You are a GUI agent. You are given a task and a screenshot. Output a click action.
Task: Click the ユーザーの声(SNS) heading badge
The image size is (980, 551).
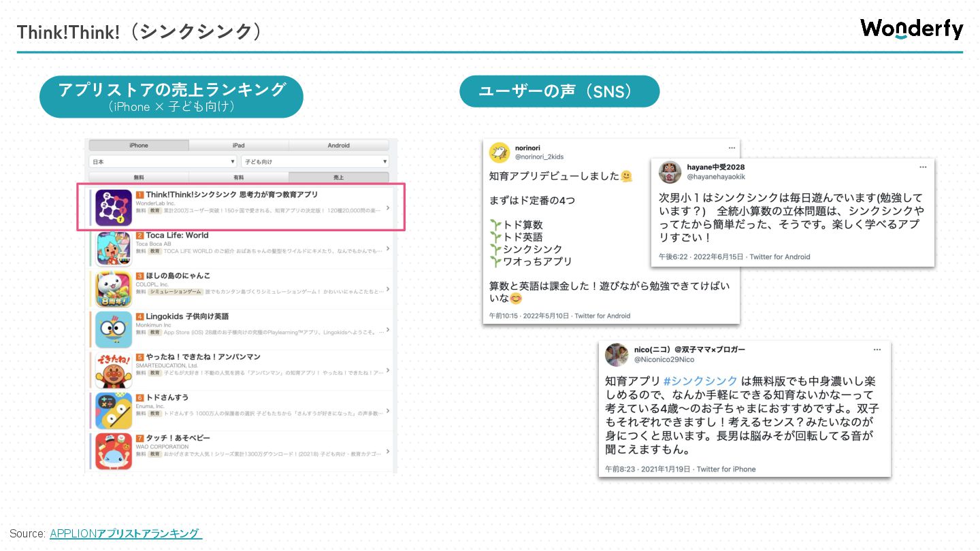point(559,91)
